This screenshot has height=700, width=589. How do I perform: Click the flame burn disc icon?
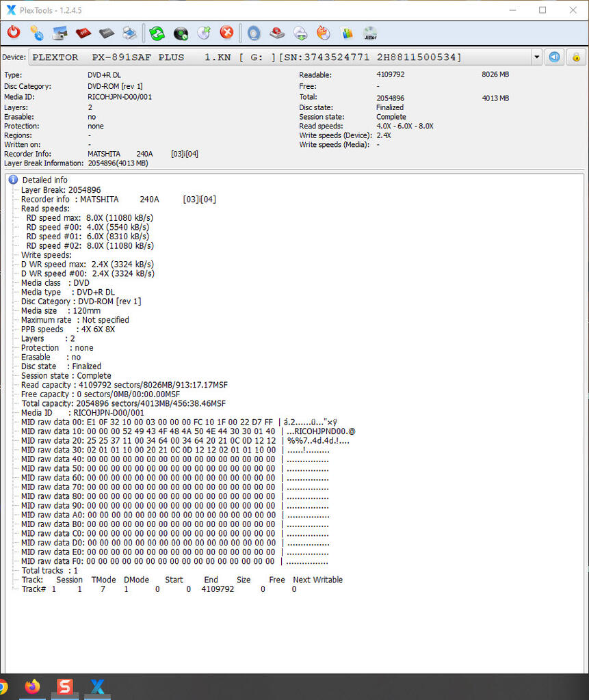323,33
